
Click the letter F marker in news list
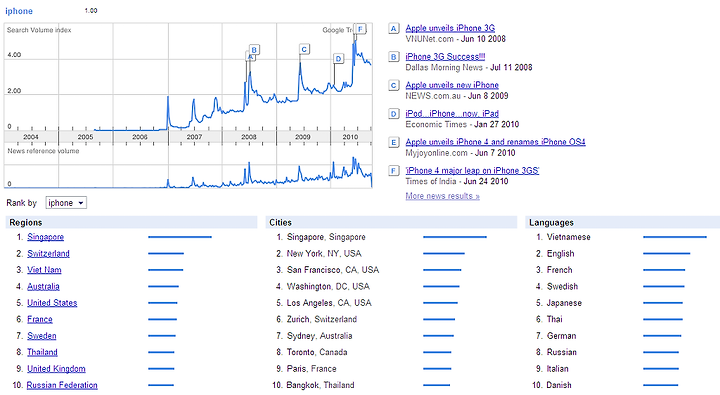pos(394,171)
